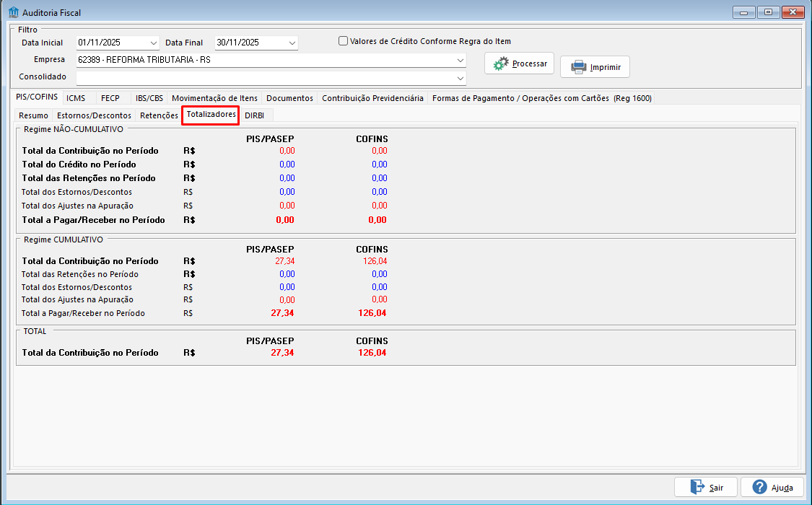The image size is (812, 505).
Task: Maximize the Auditoria Fiscal window
Action: [x=768, y=12]
